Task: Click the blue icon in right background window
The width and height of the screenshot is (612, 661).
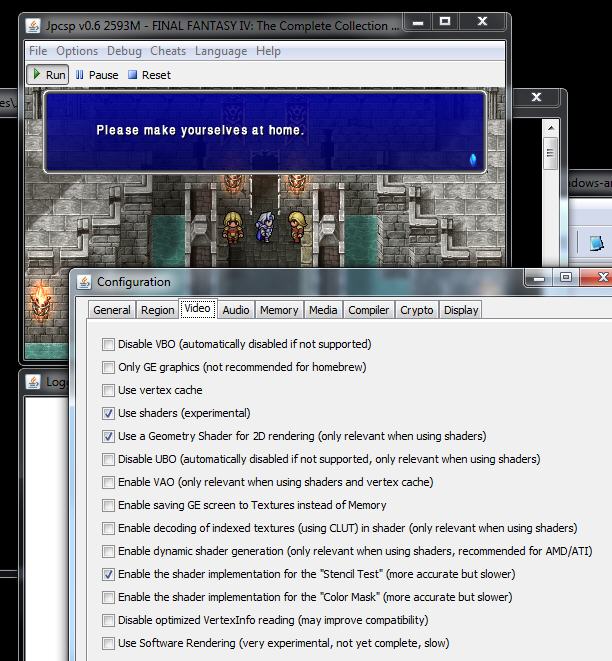Action: (596, 243)
